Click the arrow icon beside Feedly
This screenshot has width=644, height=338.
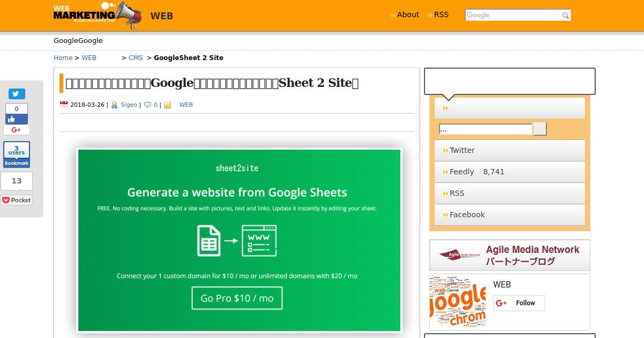coord(445,172)
